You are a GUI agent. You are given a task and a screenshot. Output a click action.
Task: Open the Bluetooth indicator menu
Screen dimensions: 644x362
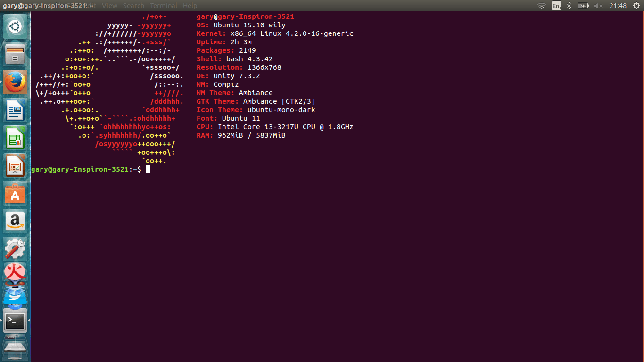coord(569,6)
